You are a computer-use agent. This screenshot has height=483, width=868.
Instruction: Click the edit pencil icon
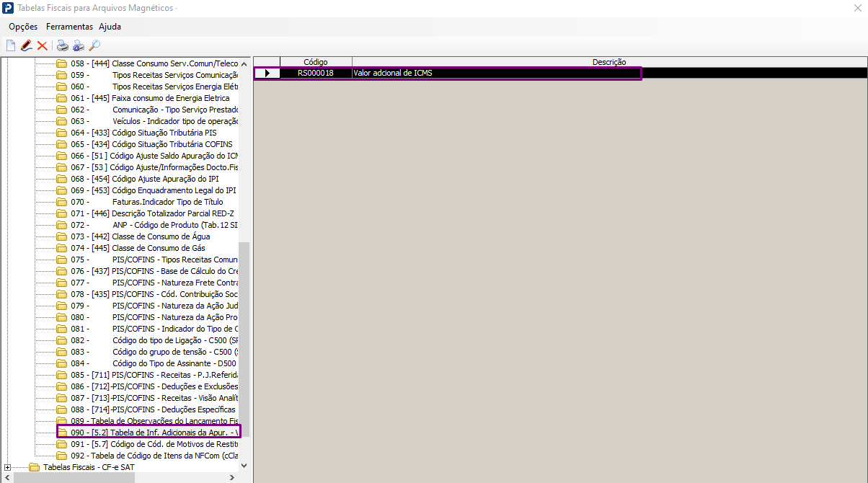pos(27,46)
